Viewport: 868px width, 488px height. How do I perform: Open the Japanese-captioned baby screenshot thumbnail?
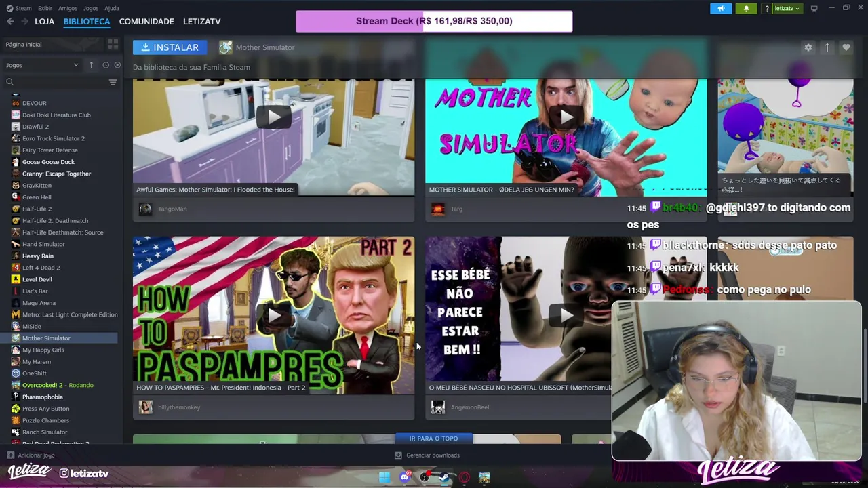[x=785, y=136]
